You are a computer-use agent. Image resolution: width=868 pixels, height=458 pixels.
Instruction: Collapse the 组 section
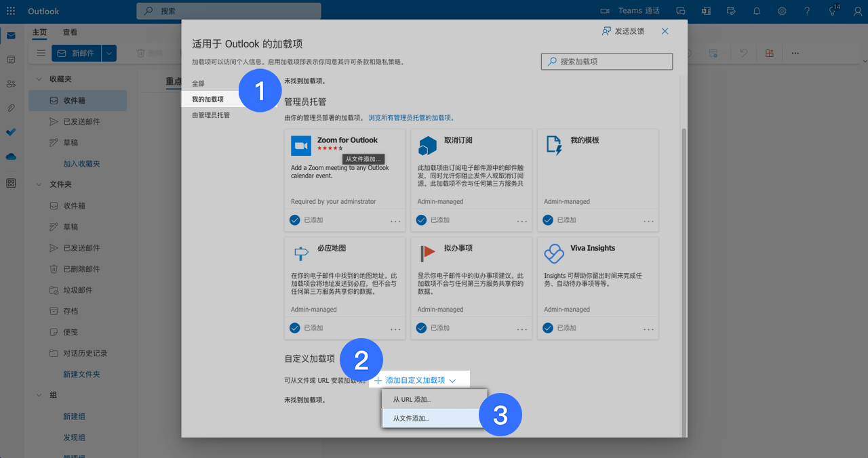coord(39,395)
